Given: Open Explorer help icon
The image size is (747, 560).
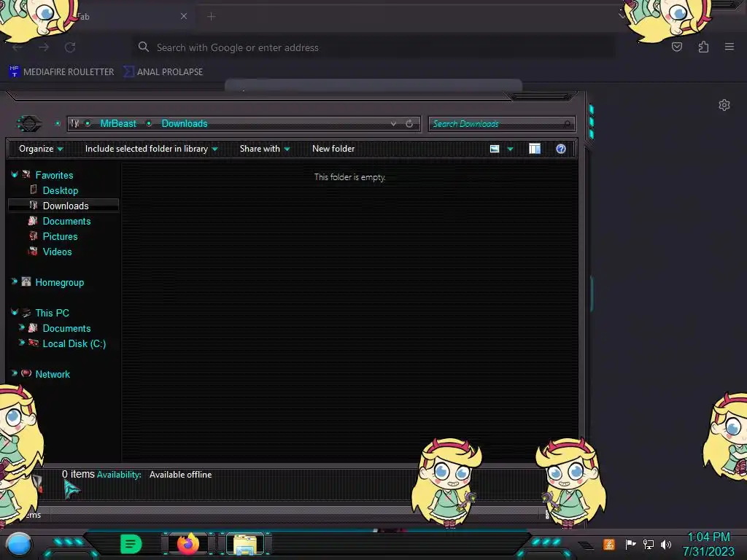Looking at the screenshot, I should click(x=561, y=149).
